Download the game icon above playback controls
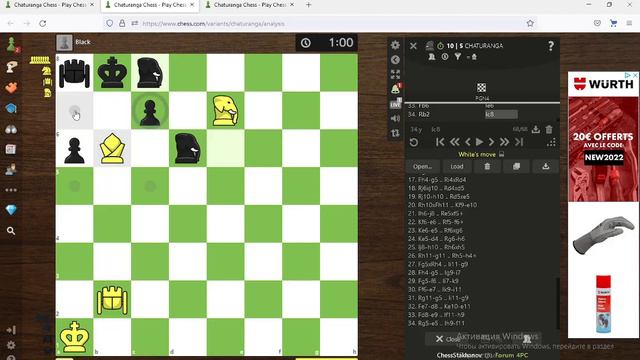Viewport: 640px width, 360px height. point(536,129)
